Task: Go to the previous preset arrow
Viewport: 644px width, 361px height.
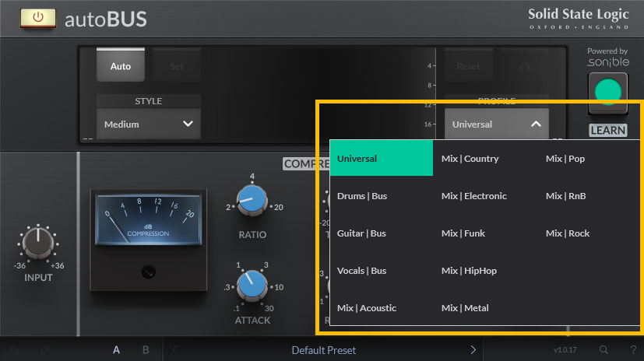Action: pyautogui.click(x=174, y=350)
